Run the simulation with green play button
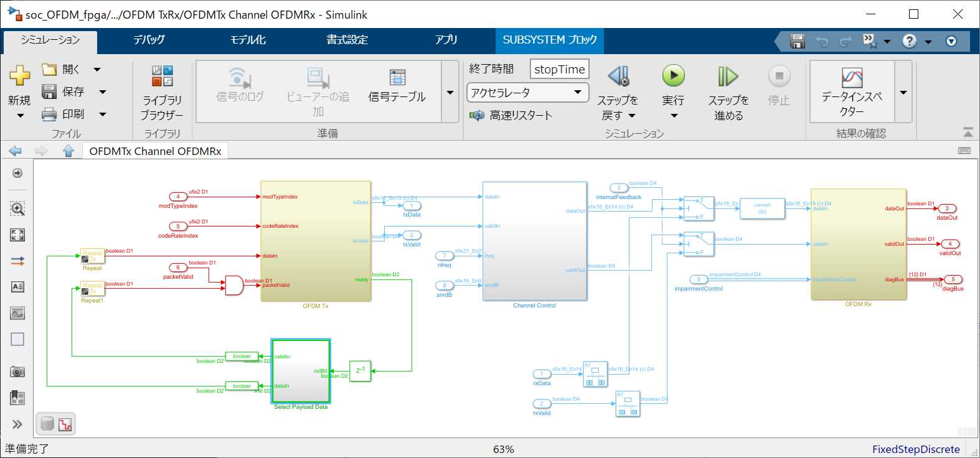Screen dimensions: 980x458 click(x=673, y=76)
